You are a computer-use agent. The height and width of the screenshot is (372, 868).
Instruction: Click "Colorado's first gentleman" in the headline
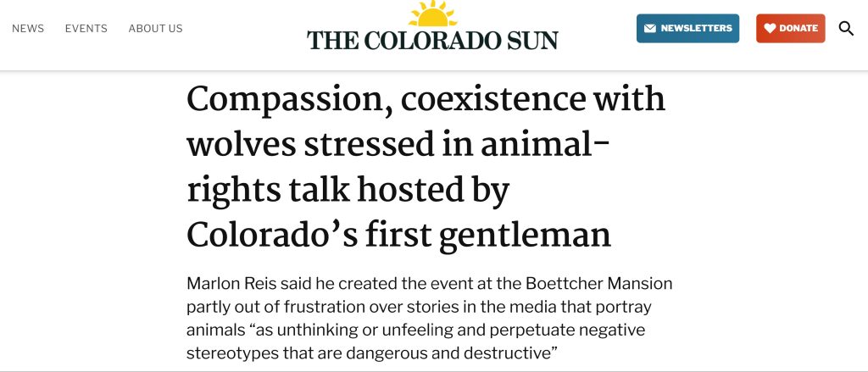[x=398, y=235]
